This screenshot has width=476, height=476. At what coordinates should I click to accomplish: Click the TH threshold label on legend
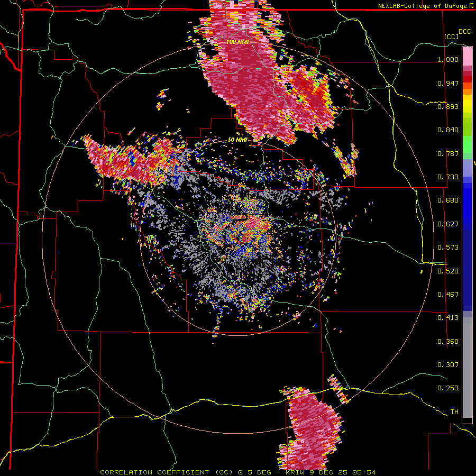click(x=454, y=412)
